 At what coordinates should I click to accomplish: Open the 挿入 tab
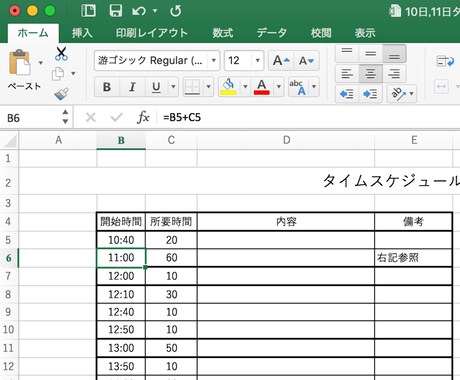(x=82, y=33)
